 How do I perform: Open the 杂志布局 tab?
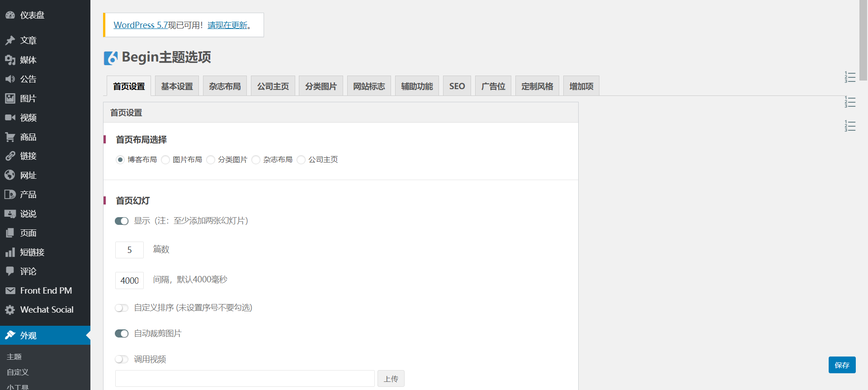[x=225, y=86]
